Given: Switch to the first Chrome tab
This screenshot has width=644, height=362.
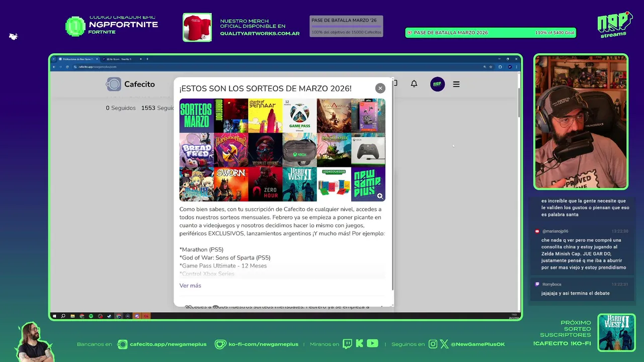Looking at the screenshot, I should (x=78, y=59).
